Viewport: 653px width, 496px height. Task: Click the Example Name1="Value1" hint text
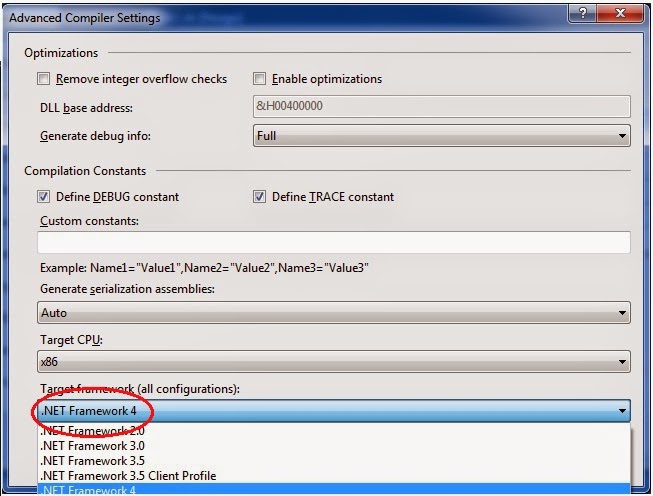[204, 268]
